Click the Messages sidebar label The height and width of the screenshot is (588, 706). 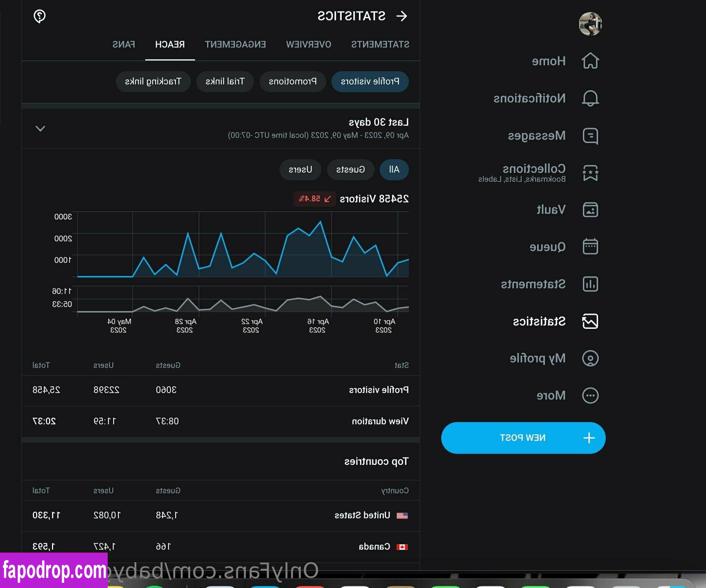537,136
